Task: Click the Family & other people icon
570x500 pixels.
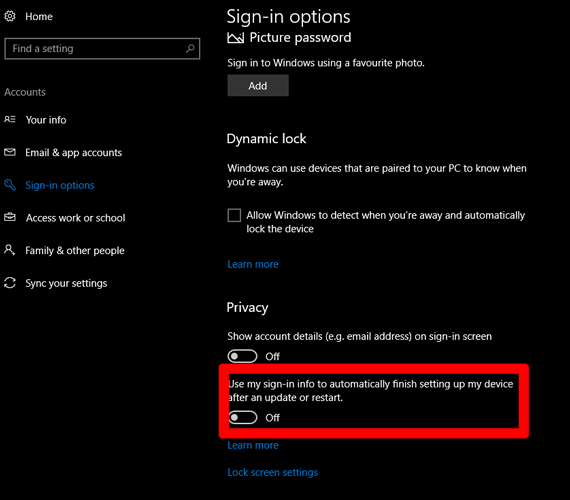Action: [10, 250]
